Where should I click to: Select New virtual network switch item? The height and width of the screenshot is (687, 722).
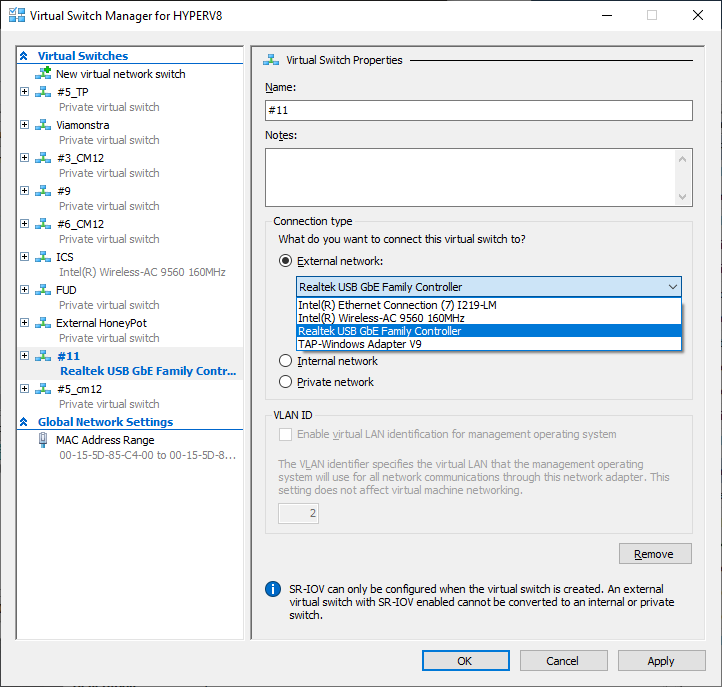[121, 74]
